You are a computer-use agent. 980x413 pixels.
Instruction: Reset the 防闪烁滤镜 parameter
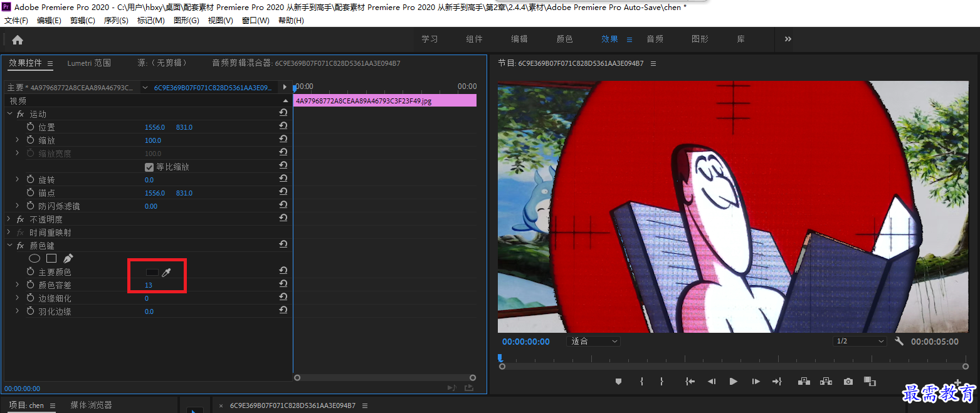coord(283,206)
